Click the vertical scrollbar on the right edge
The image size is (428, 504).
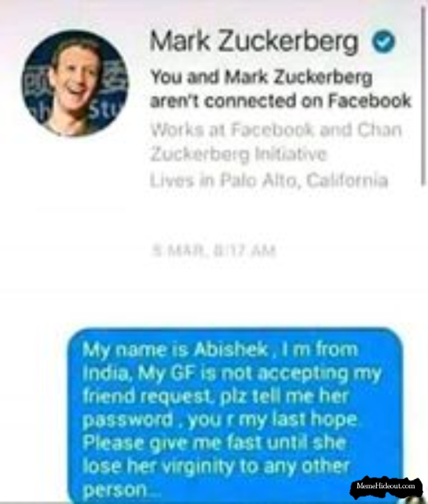(424, 96)
